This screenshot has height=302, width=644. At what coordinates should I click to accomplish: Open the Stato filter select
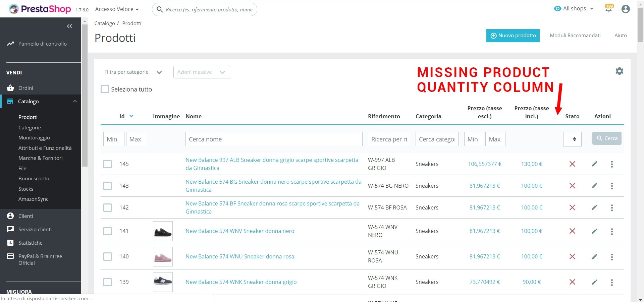coord(572,139)
